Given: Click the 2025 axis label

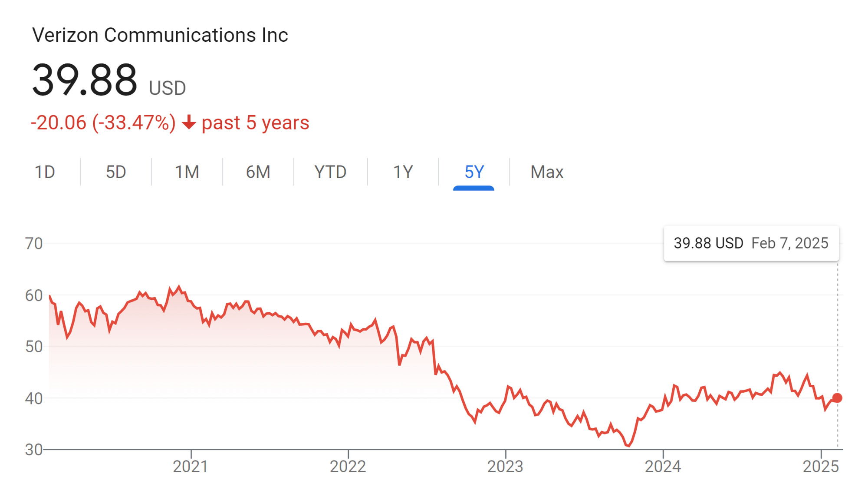Looking at the screenshot, I should pyautogui.click(x=821, y=466).
